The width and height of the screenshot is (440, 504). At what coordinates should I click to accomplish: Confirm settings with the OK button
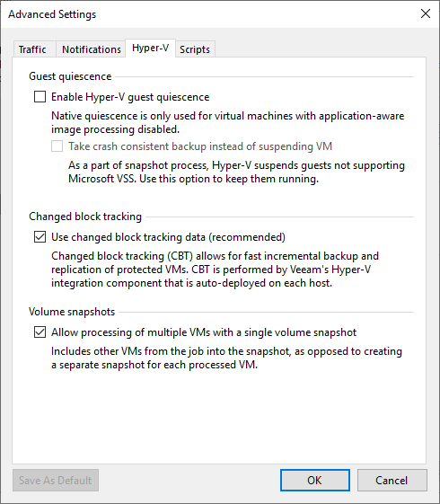tap(315, 481)
